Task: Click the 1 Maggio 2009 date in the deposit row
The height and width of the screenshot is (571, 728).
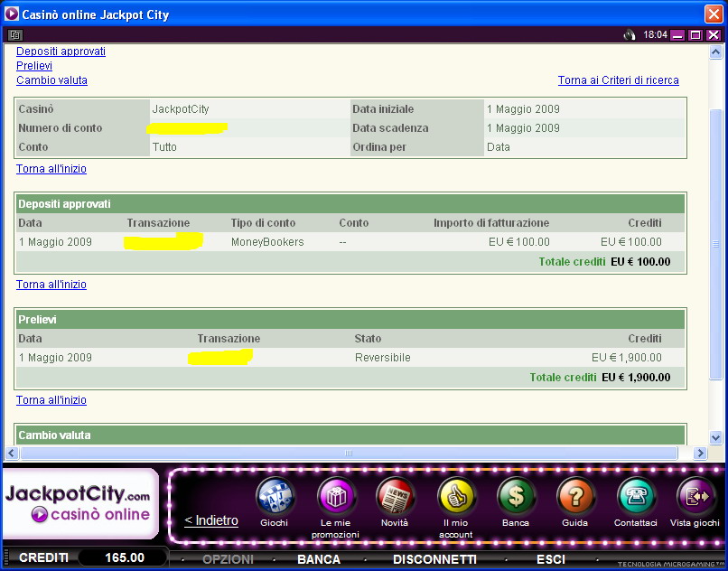Action: pos(55,242)
